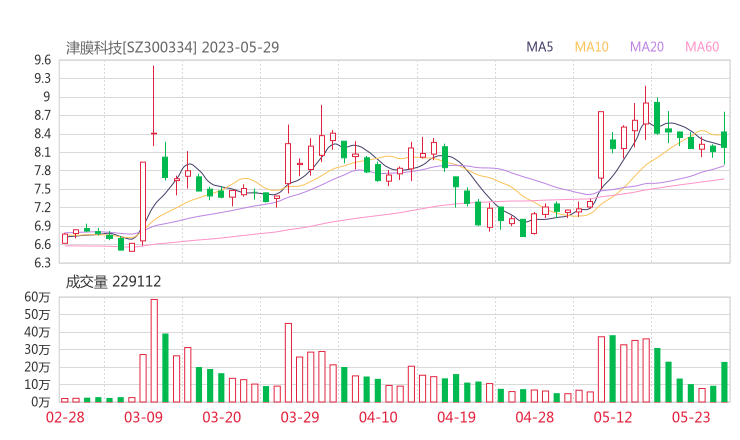Click the MA5 legend label
Viewport: 740px width, 440px height.
(539, 47)
